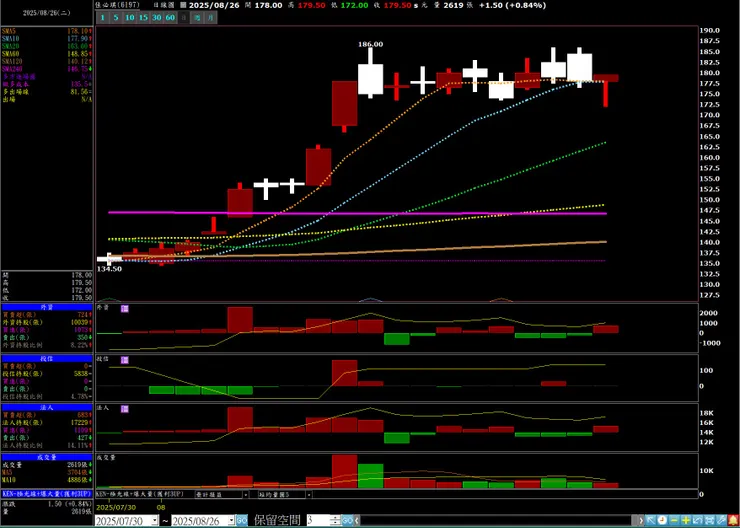
Task: Click the SMA20 indicator row
Action: (47, 46)
